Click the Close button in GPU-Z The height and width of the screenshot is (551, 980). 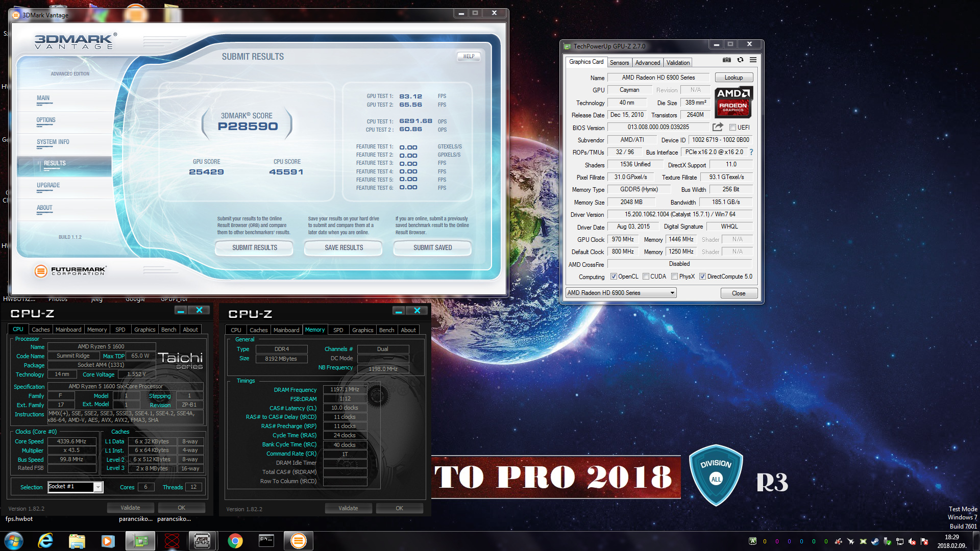(x=739, y=293)
